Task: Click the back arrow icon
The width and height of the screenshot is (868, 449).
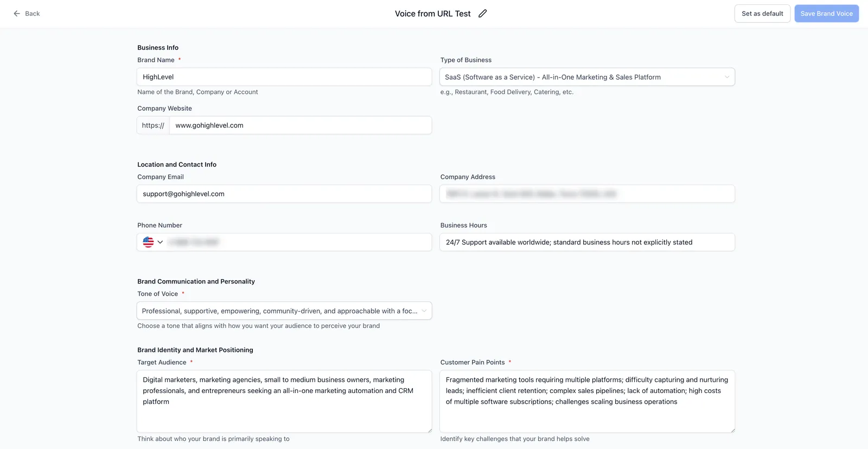Action: (17, 14)
